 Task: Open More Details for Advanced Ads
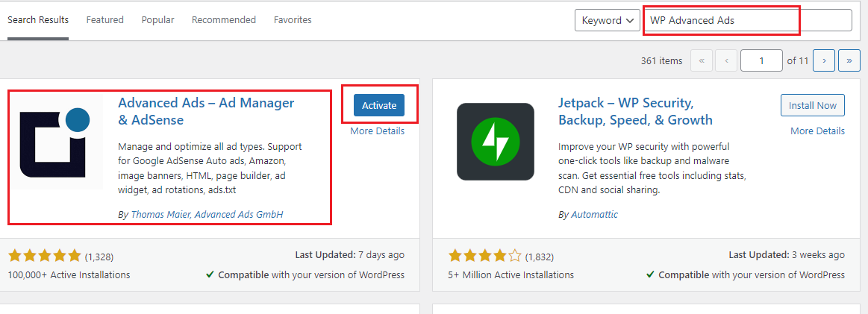pos(378,131)
